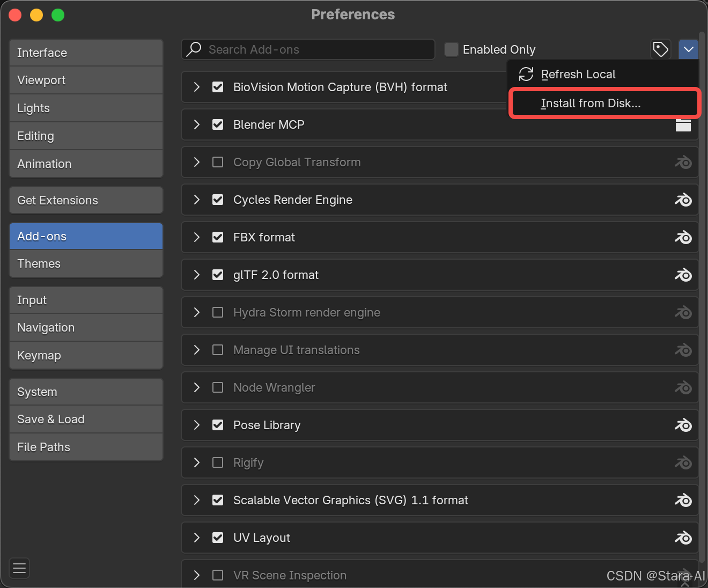This screenshot has height=588, width=708.
Task: Open the System preferences tab
Action: [x=86, y=392]
